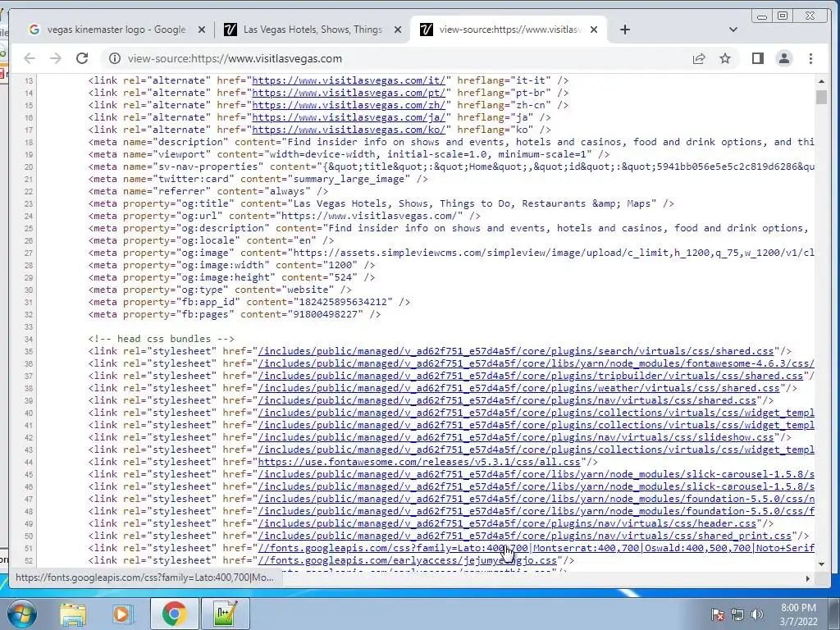Open the visitlasvegas.com/zh/ alternate link

click(x=349, y=105)
